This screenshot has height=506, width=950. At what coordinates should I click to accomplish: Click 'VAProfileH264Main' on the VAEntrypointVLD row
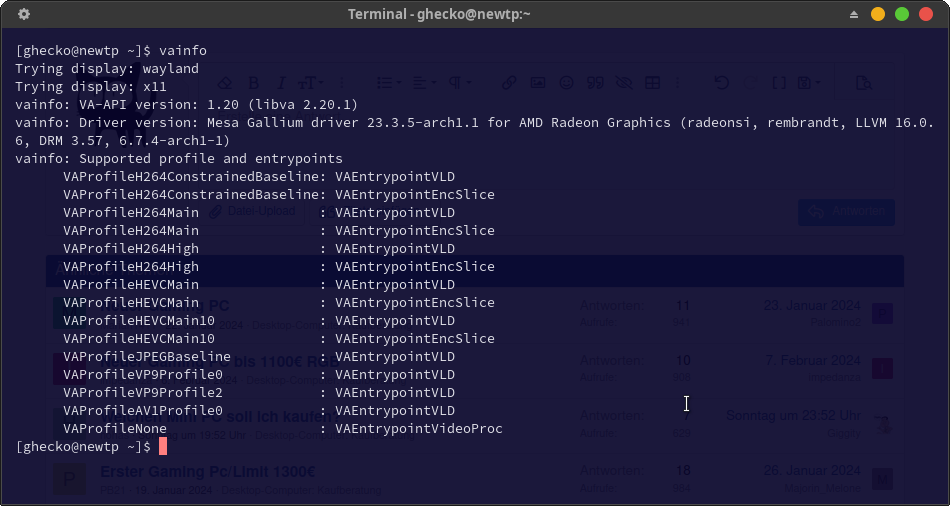pos(131,213)
